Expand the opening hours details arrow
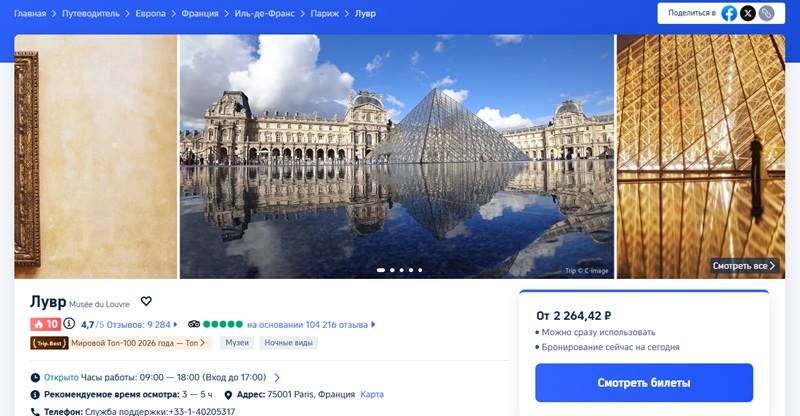Viewport: 800px width, 416px height. tap(277, 377)
